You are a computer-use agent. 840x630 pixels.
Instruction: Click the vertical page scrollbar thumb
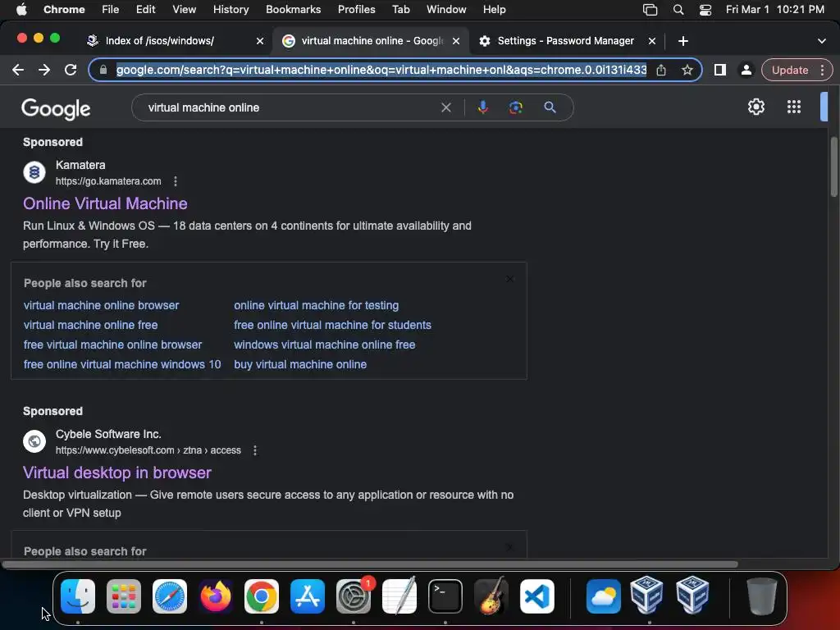click(x=833, y=167)
